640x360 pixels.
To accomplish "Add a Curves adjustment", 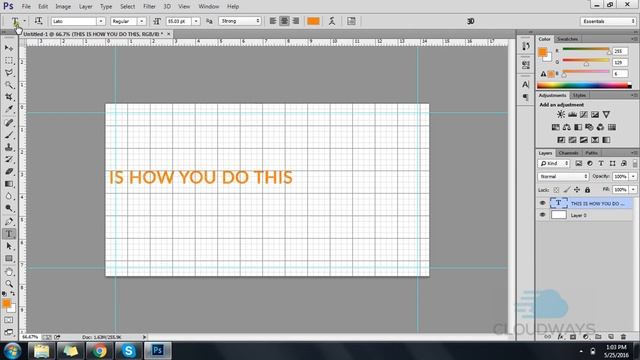I will point(584,115).
